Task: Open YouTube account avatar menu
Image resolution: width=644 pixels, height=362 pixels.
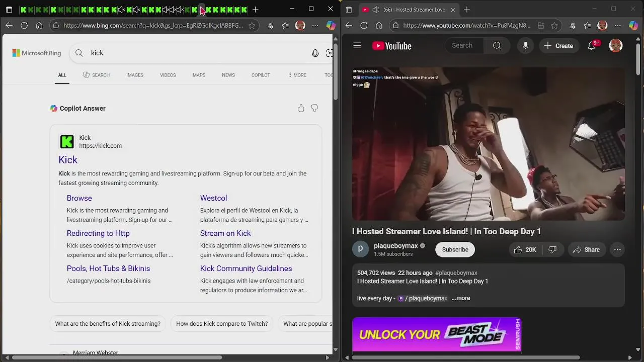Action: pos(616,46)
